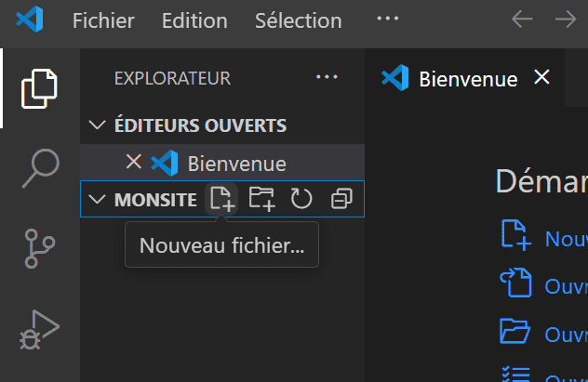Open the Fichier menu

(x=103, y=20)
